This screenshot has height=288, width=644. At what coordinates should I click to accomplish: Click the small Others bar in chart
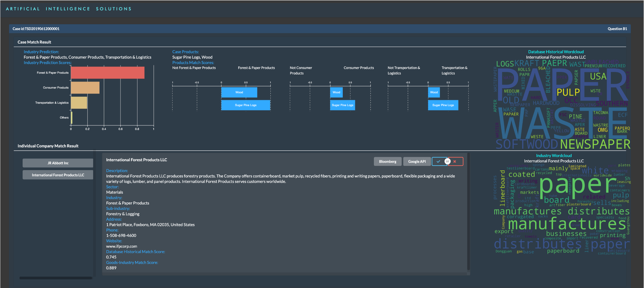click(72, 118)
